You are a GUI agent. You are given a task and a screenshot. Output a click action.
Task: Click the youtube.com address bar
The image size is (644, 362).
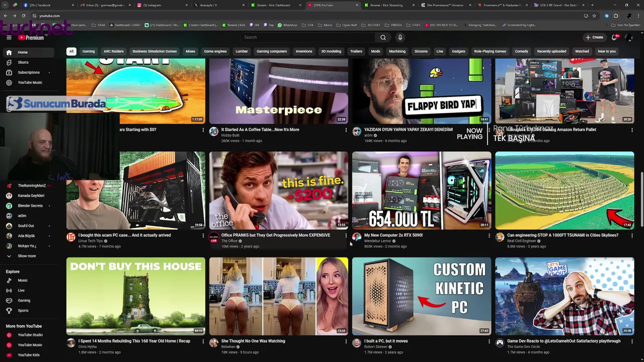pos(302,16)
